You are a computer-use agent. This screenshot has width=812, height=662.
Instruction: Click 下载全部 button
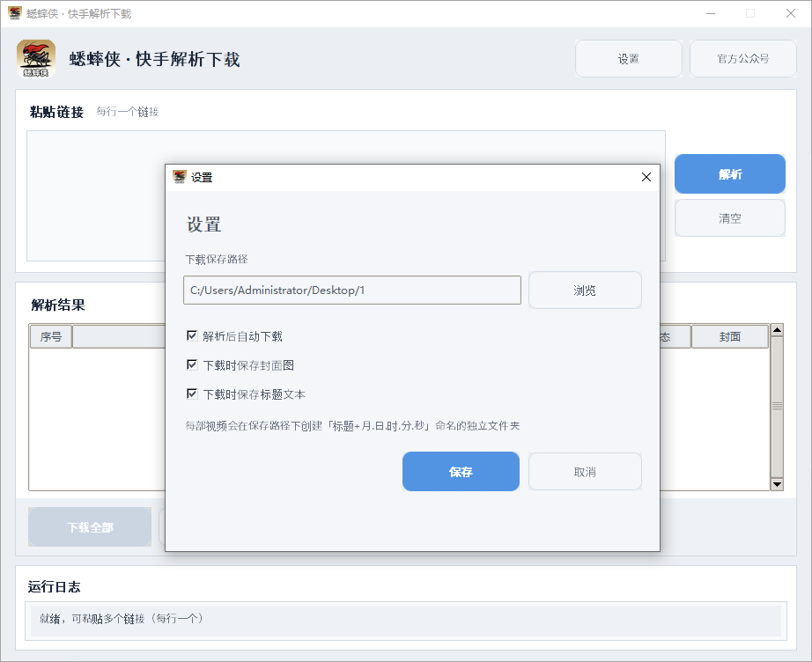90,527
